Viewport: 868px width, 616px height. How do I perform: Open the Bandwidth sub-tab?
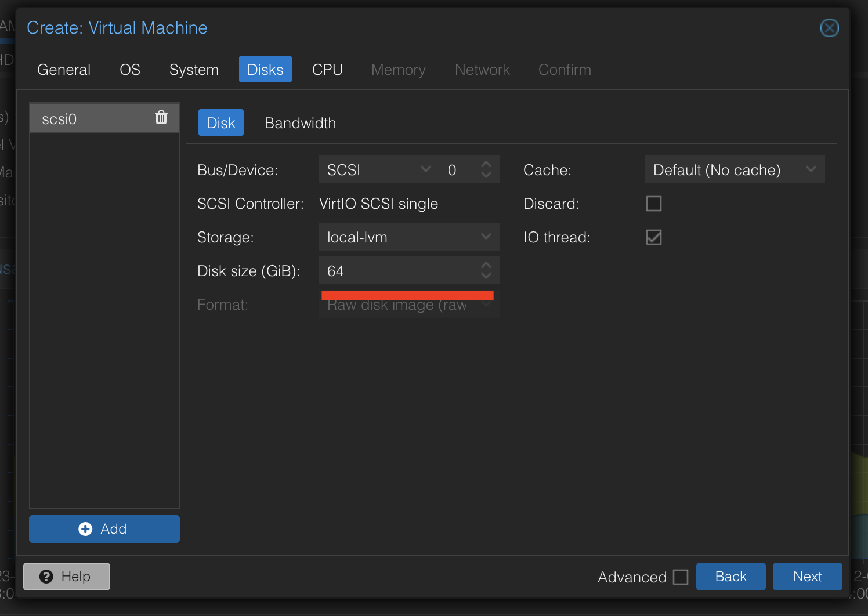pos(300,123)
